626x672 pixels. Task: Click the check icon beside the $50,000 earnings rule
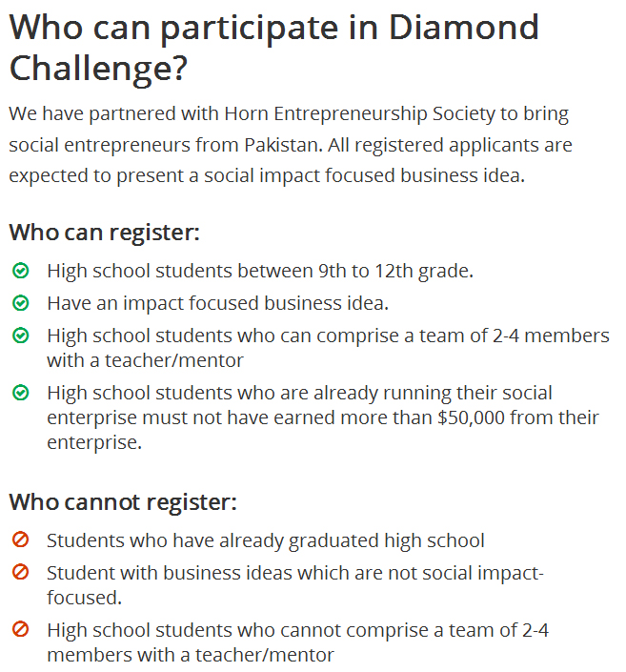21,393
